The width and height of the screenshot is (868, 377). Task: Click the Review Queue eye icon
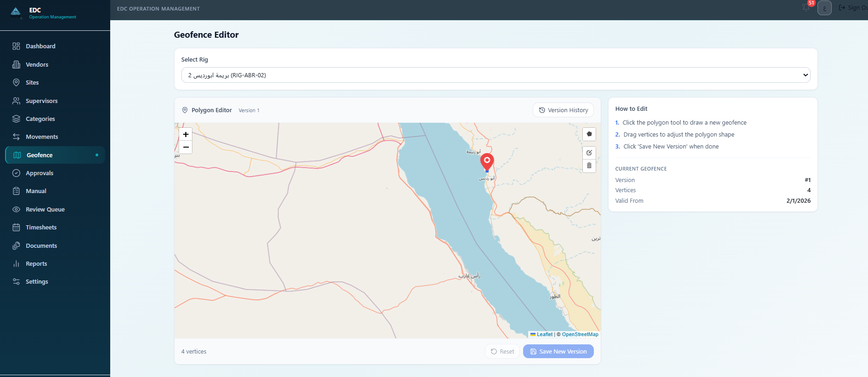point(16,209)
